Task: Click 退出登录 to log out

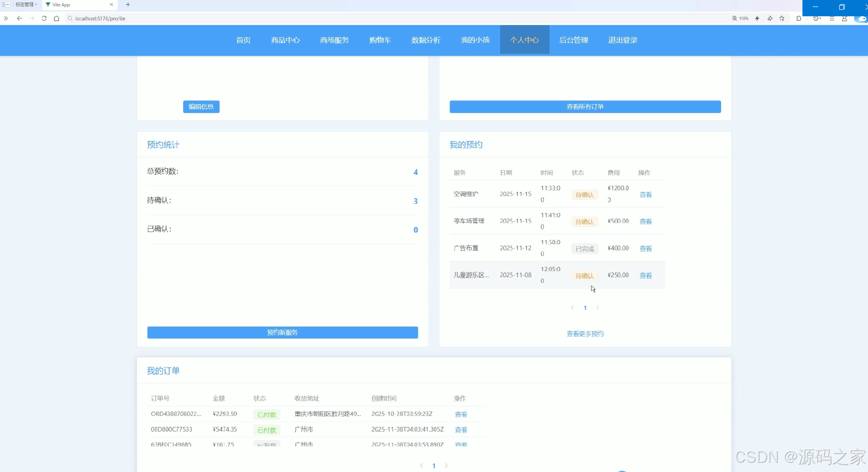Action: point(623,40)
